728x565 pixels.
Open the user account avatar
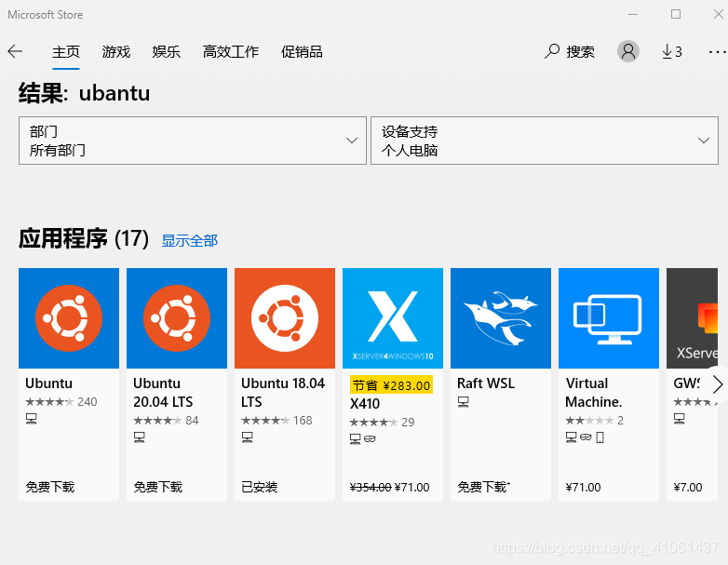(x=627, y=51)
